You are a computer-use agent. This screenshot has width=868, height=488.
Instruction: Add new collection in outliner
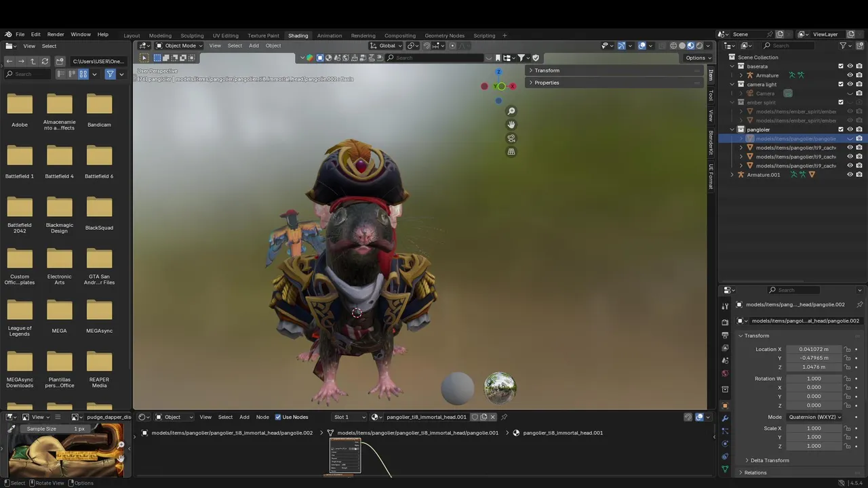859,45
